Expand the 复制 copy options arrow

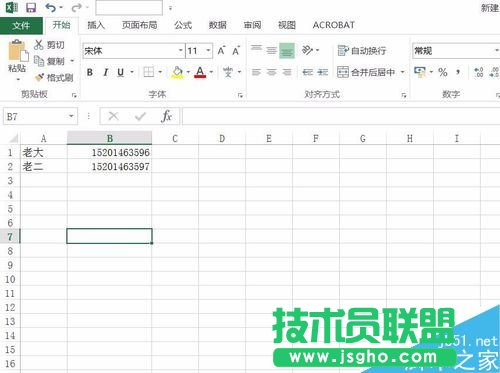pyautogui.click(x=72, y=61)
